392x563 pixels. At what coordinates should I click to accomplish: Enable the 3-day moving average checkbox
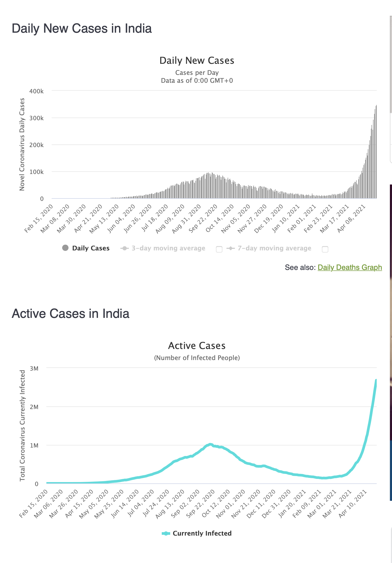(219, 249)
